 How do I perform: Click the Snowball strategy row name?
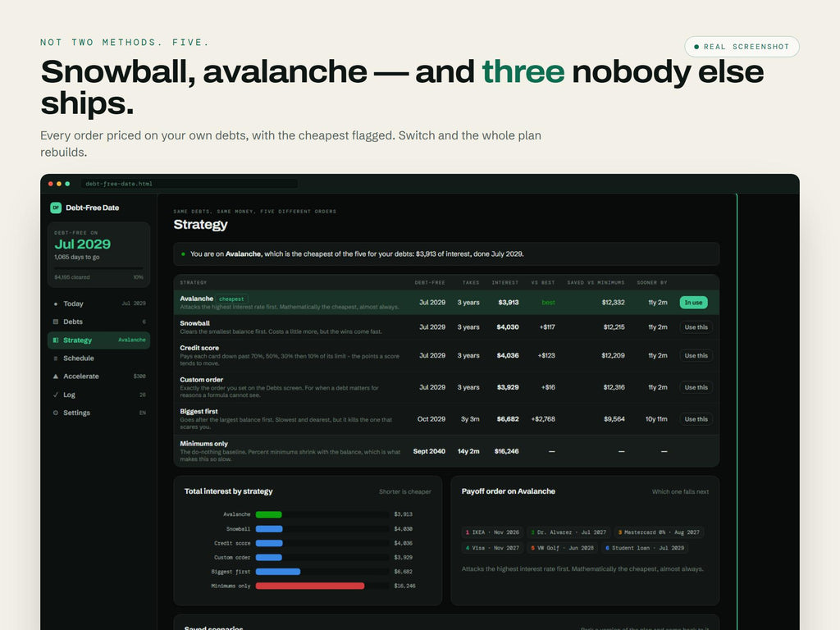(194, 323)
